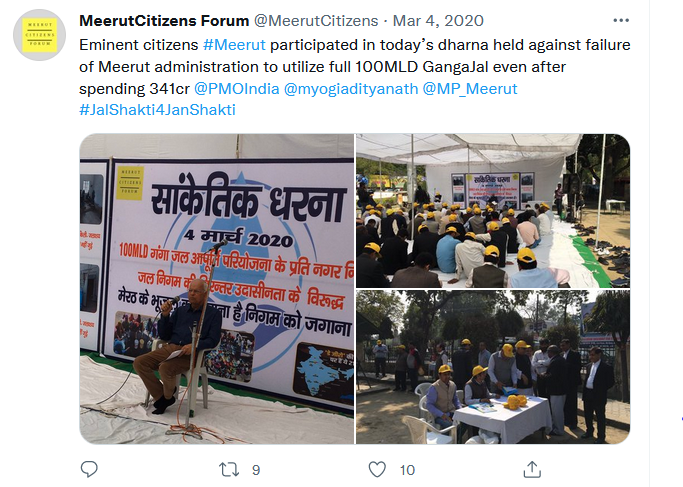Show the like count of 10
683x487 pixels.
pyautogui.click(x=407, y=470)
